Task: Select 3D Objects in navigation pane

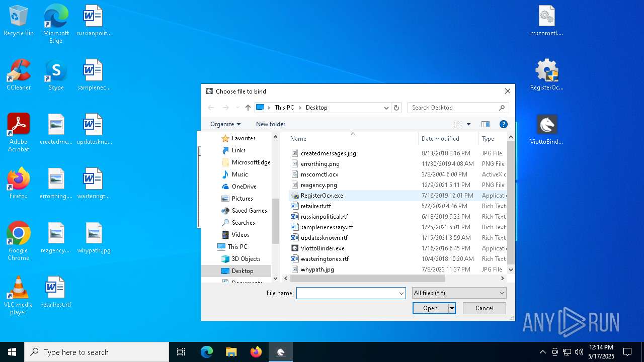Action: pos(246,259)
